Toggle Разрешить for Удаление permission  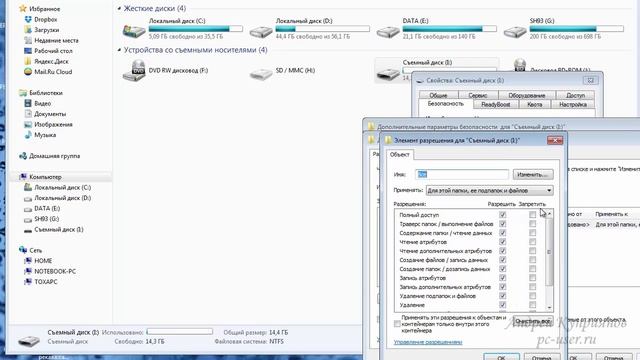(x=502, y=304)
